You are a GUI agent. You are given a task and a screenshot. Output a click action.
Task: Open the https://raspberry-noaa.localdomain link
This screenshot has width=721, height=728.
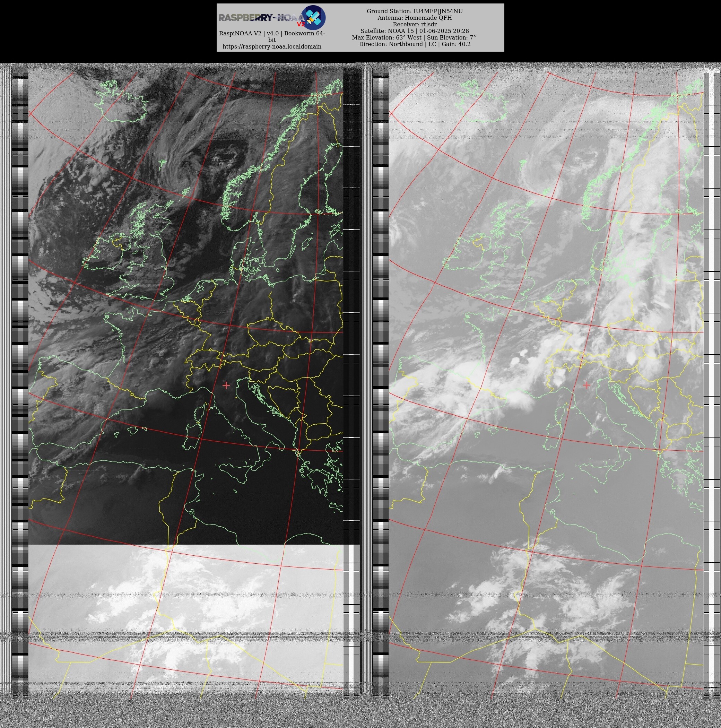(x=272, y=46)
